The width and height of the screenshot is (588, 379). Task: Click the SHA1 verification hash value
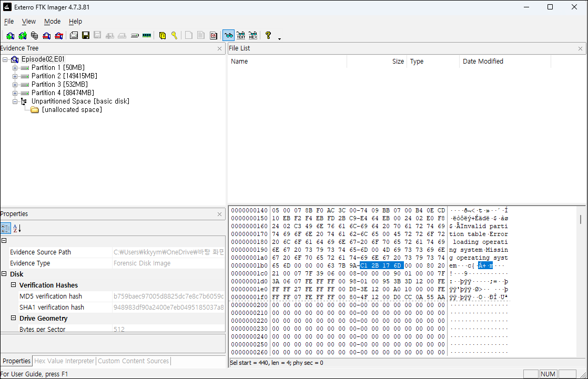168,308
